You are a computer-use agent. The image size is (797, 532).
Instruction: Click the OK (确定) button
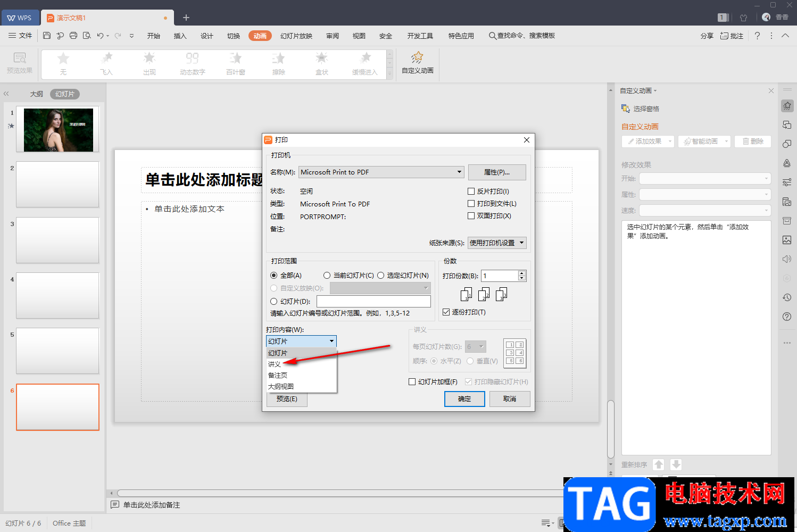tap(464, 398)
